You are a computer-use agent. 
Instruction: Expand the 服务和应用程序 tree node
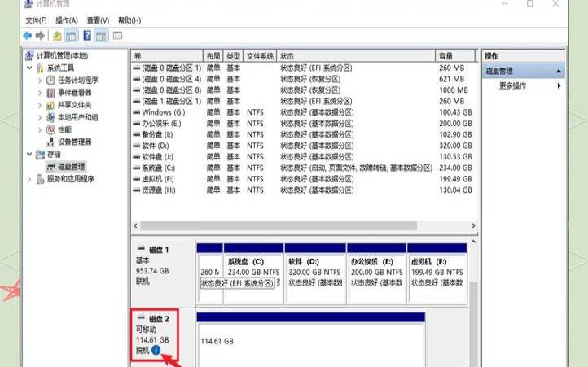[x=30, y=178]
